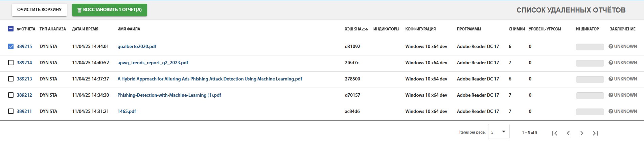This screenshot has width=644, height=142.
Task: Open apwg_trends_report_q2_2023.pdf link
Action: 153,63
